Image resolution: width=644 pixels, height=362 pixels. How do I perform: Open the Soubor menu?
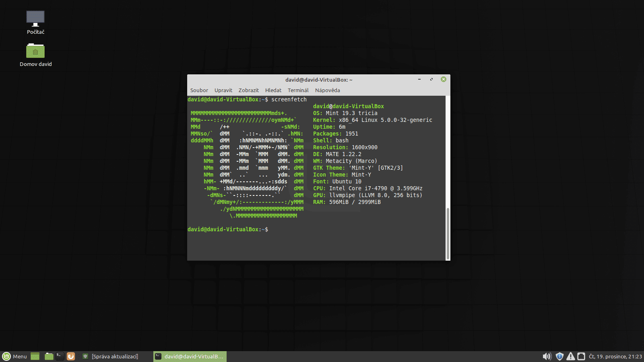[x=199, y=90]
